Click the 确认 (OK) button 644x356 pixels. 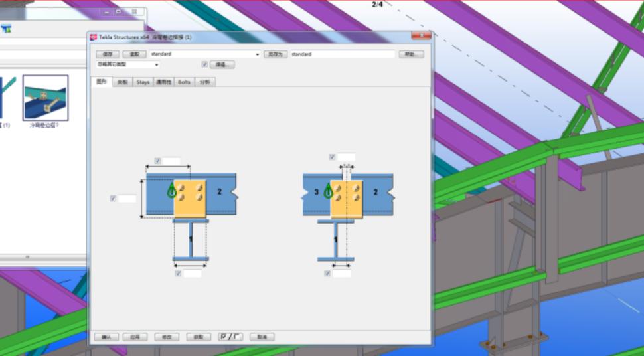106,337
